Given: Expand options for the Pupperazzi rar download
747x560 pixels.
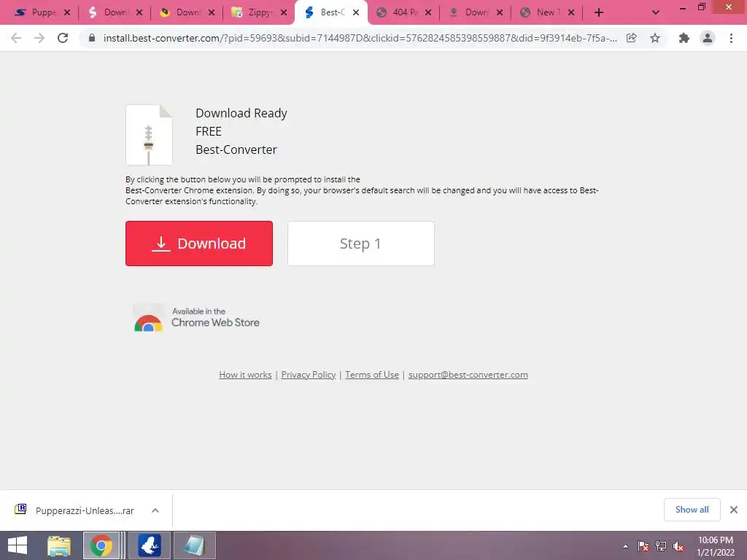Looking at the screenshot, I should (155, 510).
